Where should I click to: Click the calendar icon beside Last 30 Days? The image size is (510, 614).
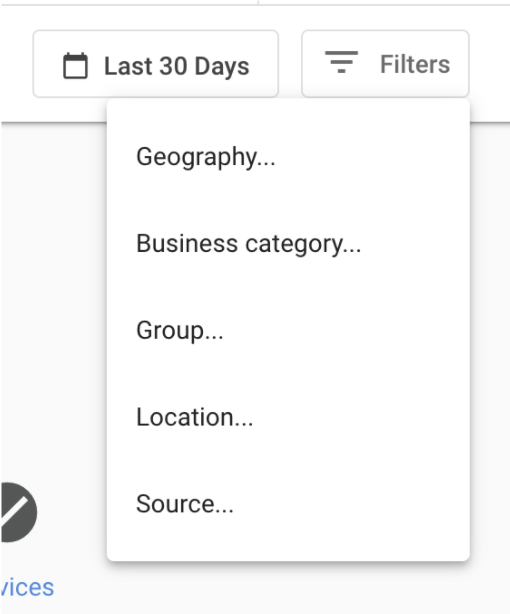(x=75, y=65)
